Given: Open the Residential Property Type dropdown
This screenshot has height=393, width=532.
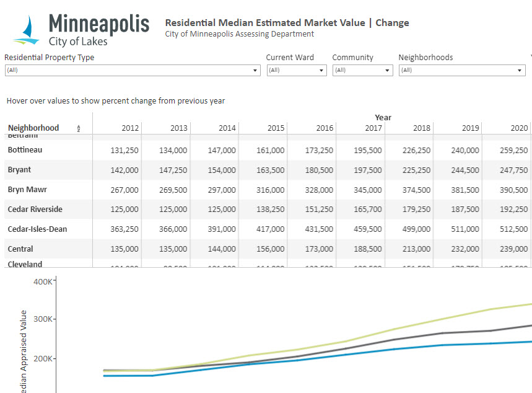Looking at the screenshot, I should tap(133, 70).
